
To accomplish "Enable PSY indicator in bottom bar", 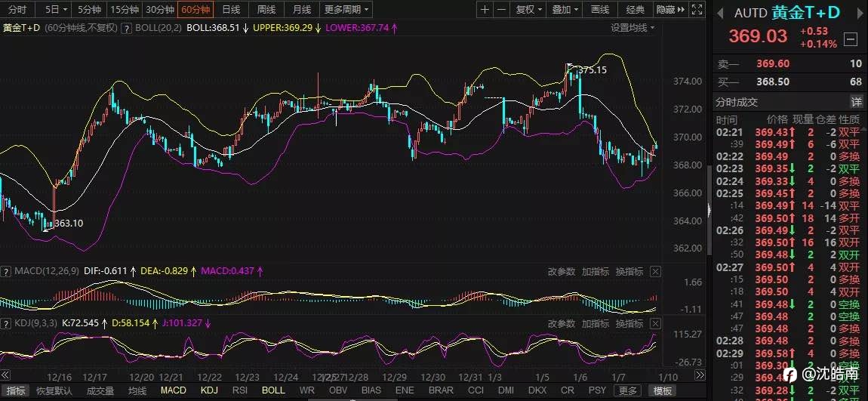I will (597, 390).
